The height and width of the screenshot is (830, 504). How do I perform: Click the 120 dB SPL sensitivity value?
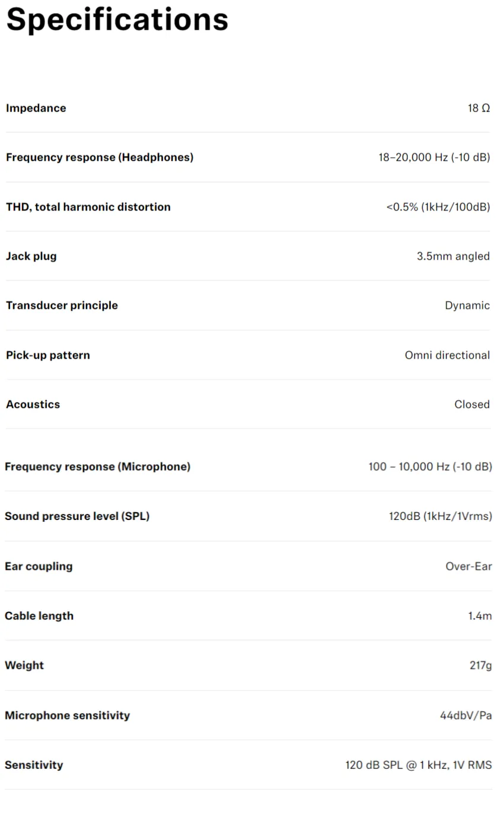[x=419, y=765]
